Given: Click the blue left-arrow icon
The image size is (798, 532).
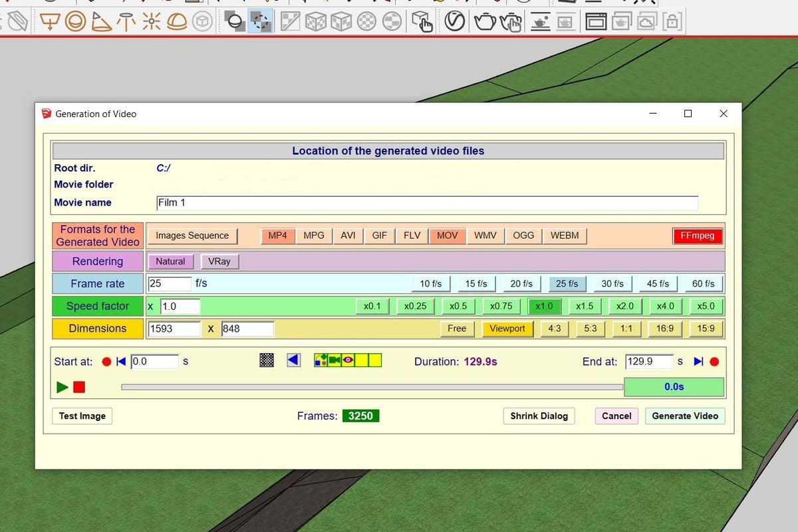Looking at the screenshot, I should click(x=294, y=360).
